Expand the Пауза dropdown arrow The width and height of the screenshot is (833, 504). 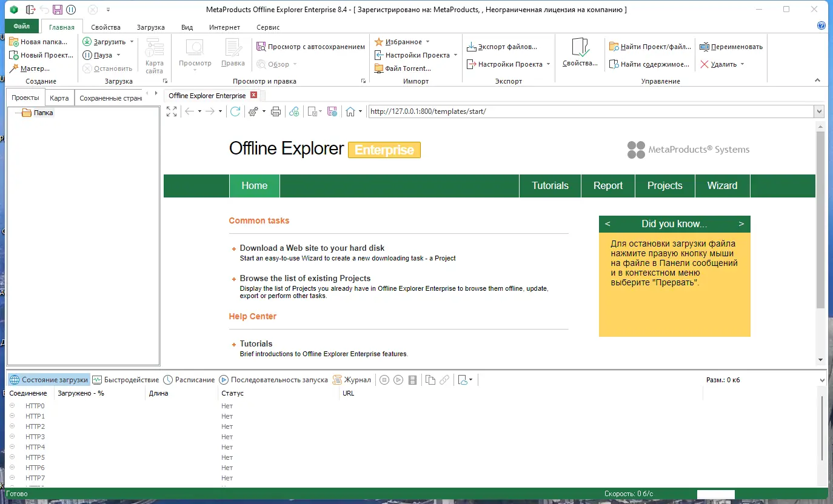tap(118, 55)
